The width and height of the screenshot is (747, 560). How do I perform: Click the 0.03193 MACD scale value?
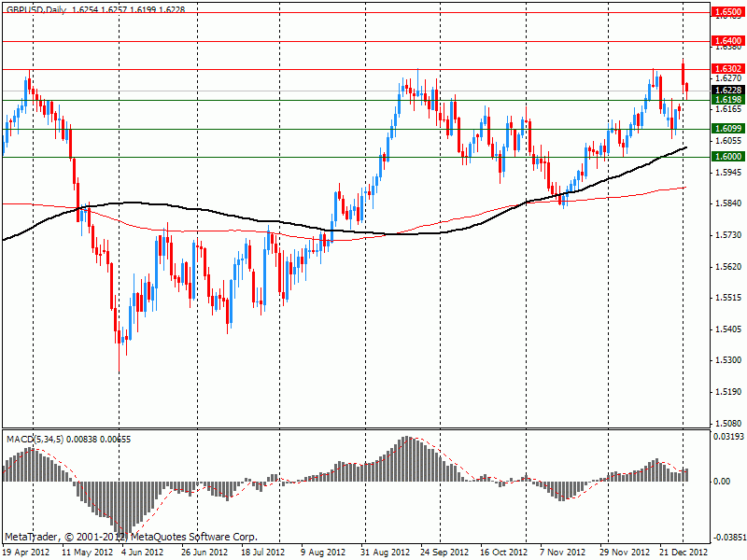click(x=728, y=436)
